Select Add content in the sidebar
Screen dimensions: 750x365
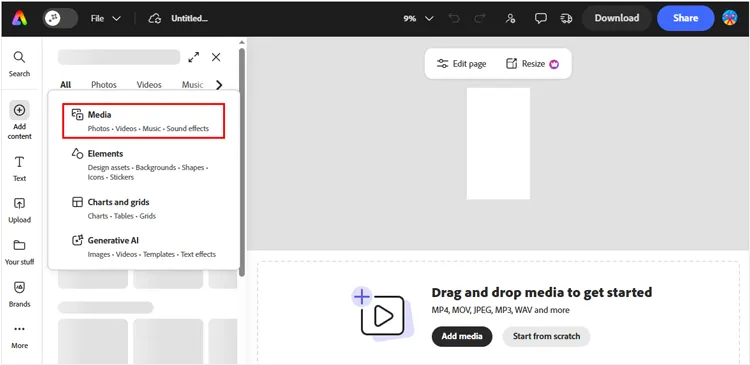click(x=20, y=120)
